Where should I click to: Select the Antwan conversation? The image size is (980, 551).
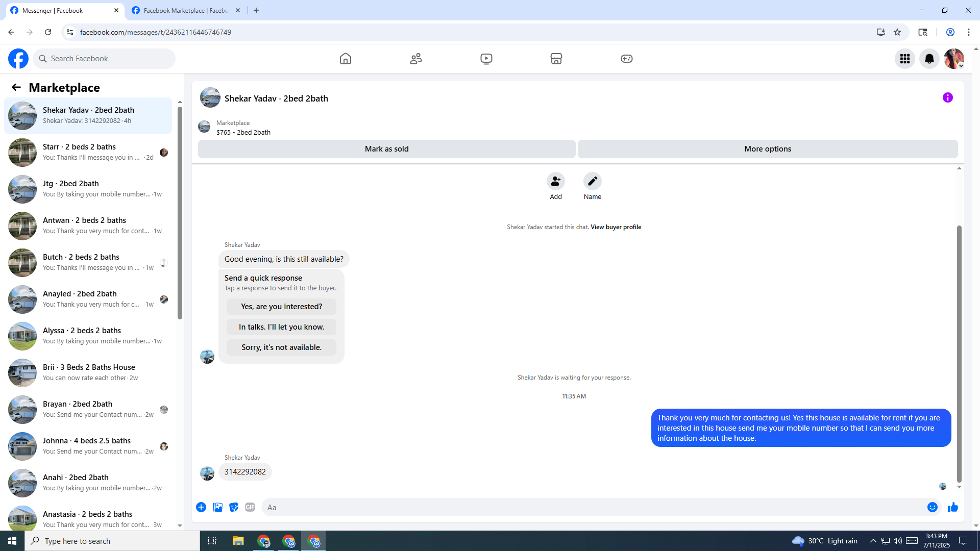tap(88, 226)
